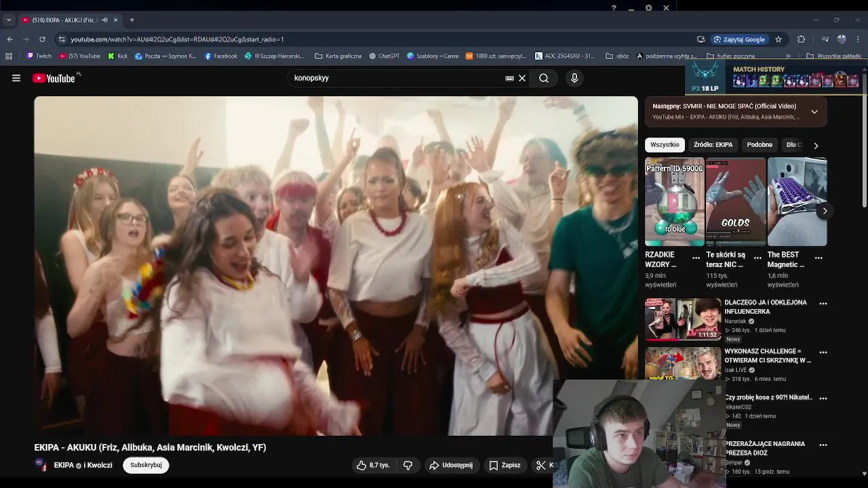Mute the tab via the audio icon
This screenshot has height=488, width=868.
[104, 20]
